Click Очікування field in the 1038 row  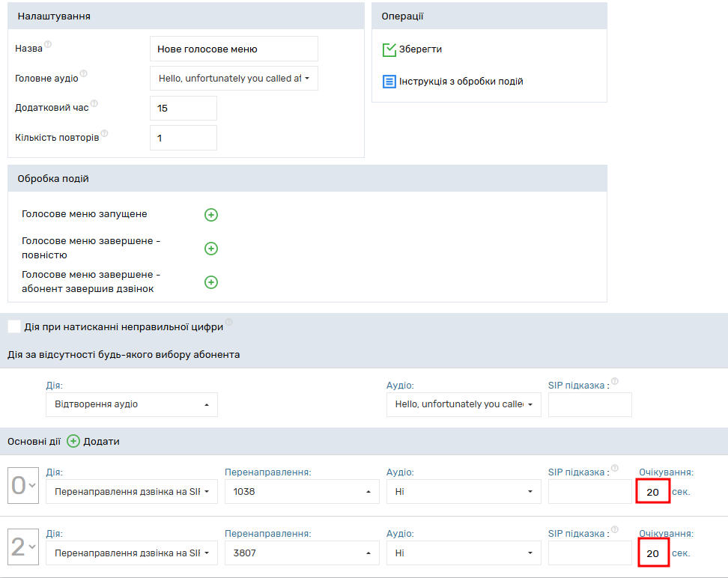(652, 492)
